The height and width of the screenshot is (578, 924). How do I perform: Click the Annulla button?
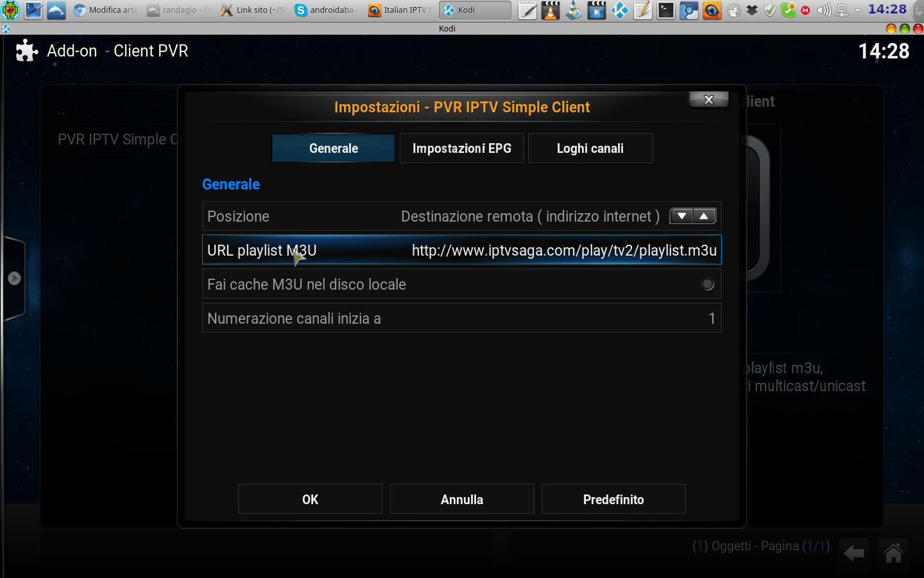click(x=462, y=499)
